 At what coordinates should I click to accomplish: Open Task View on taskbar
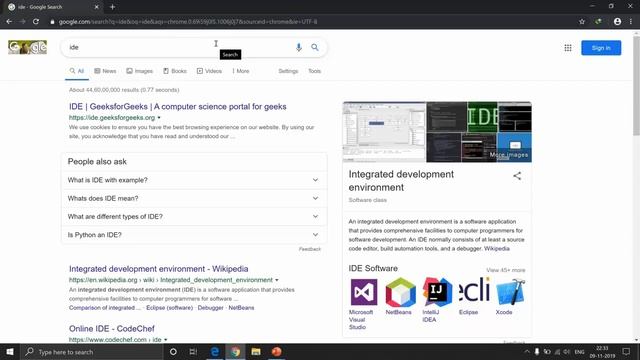(193, 352)
